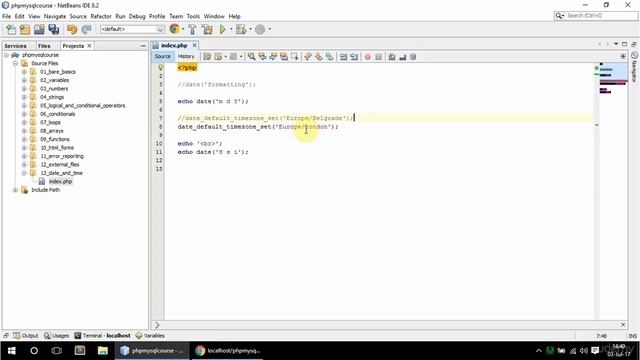
Task: Click the Redo toolbar icon
Action: click(x=86, y=29)
